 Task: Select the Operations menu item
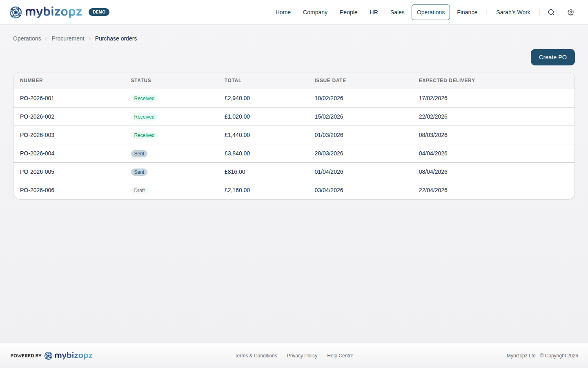tap(431, 12)
